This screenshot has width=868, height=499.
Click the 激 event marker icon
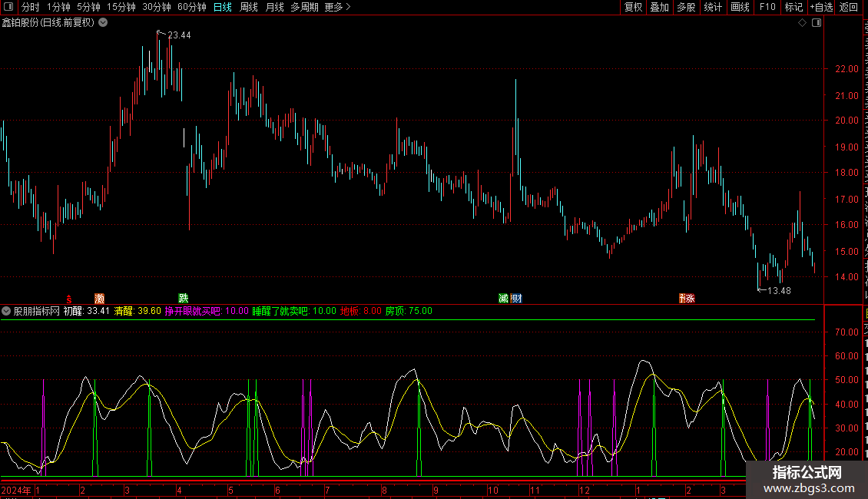click(99, 299)
